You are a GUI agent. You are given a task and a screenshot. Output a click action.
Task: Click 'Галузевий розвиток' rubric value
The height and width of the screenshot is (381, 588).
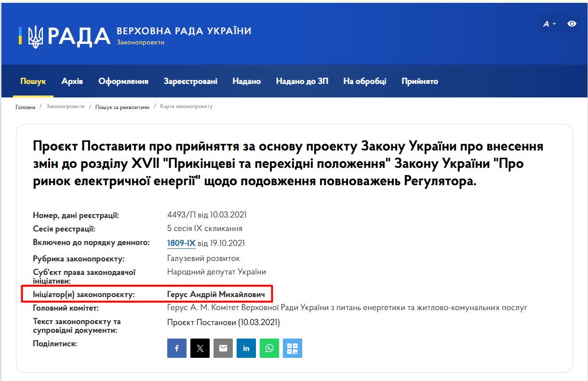(x=203, y=258)
